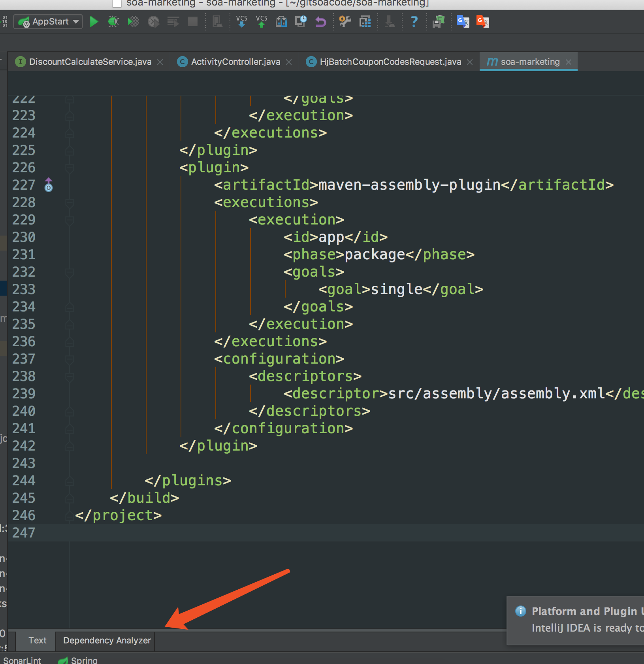The width and height of the screenshot is (644, 664).
Task: Click the gutter override icon on line 227
Action: [x=48, y=185]
